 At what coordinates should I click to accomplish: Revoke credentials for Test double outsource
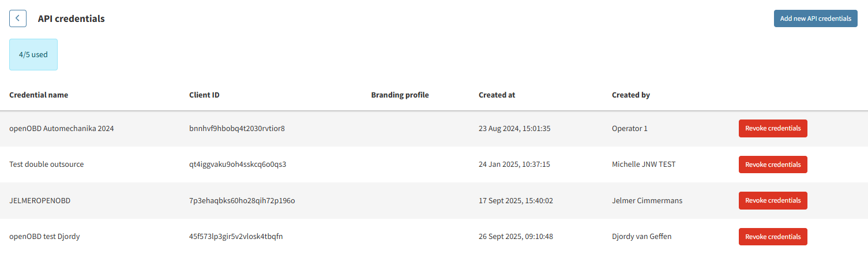772,165
